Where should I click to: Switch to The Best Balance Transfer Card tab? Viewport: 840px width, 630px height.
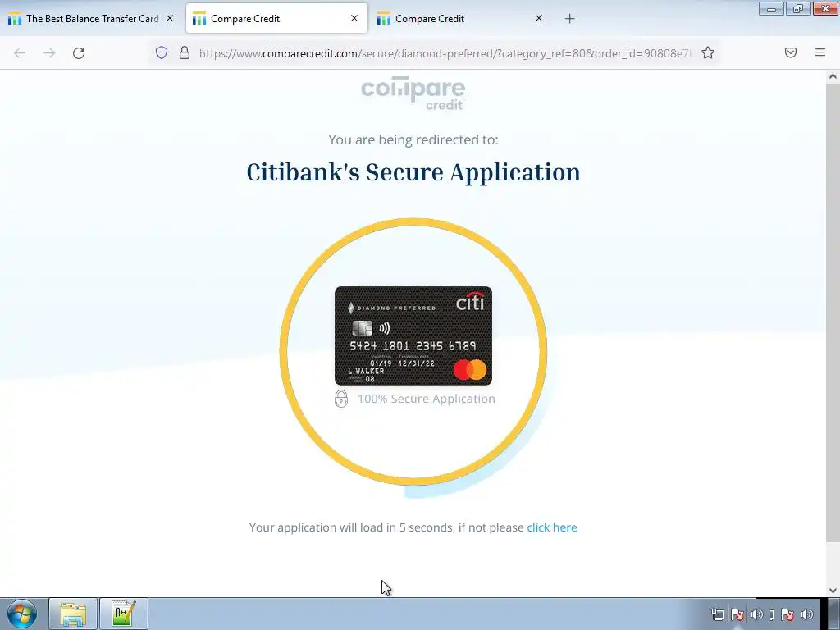pyautogui.click(x=91, y=19)
